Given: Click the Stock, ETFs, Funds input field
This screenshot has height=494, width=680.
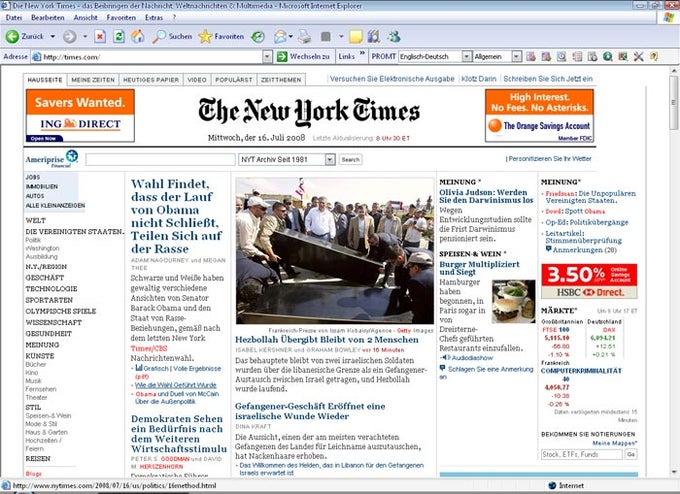Looking at the screenshot, I should coord(582,455).
